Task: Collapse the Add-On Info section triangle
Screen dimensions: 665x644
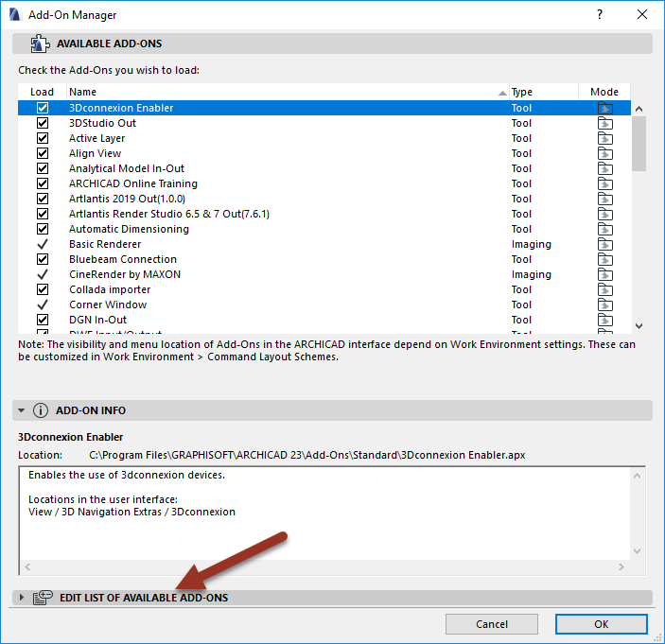Action: pyautogui.click(x=21, y=410)
